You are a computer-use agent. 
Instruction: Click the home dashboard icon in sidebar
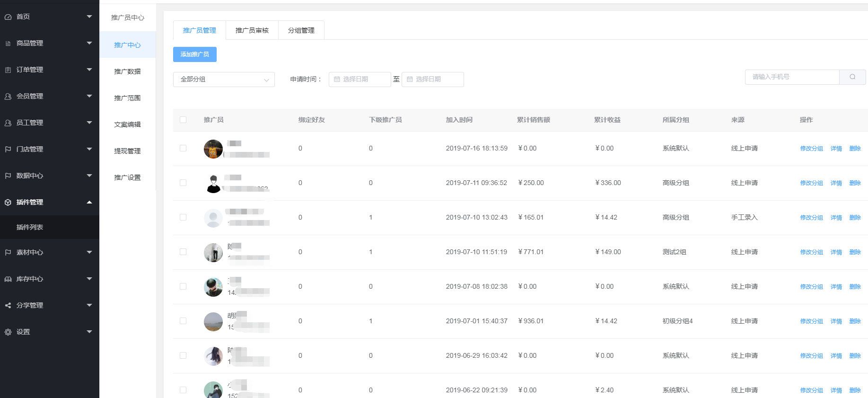[8, 17]
